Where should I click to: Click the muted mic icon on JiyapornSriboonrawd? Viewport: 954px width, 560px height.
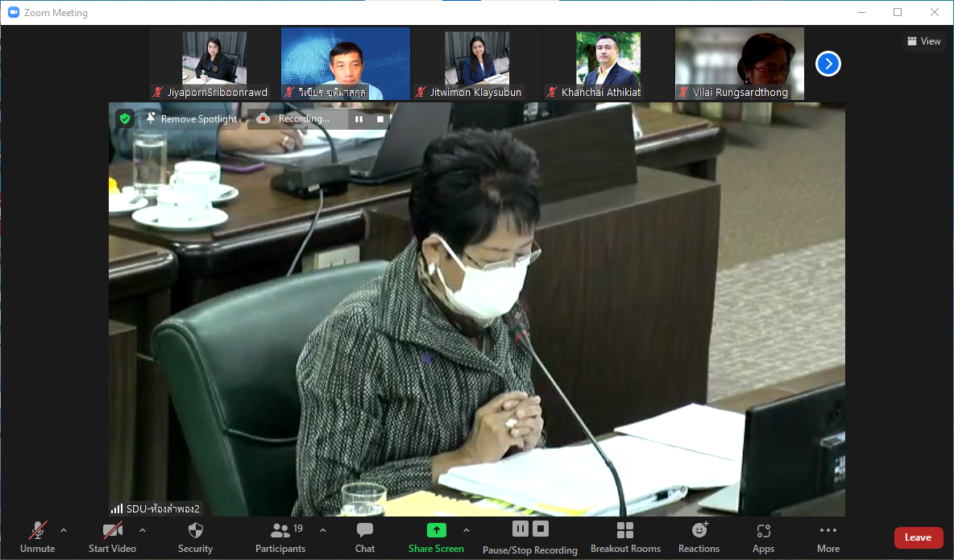[158, 92]
